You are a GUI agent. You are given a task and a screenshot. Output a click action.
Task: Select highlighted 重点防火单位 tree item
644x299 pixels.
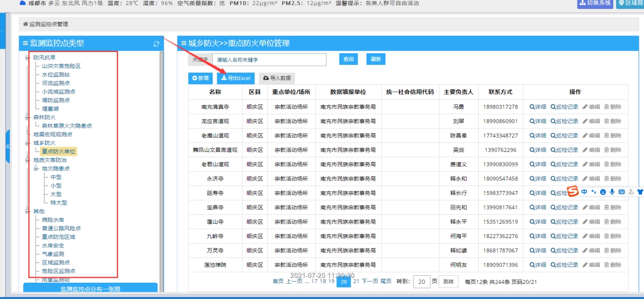coord(58,151)
